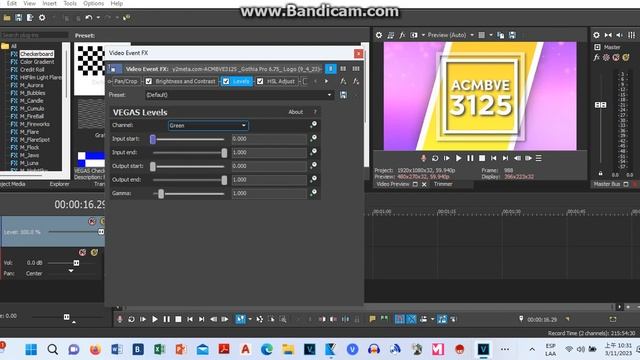This screenshot has width=640, height=360.
Task: Animate the Input start keyframe icon
Action: pos(313,138)
